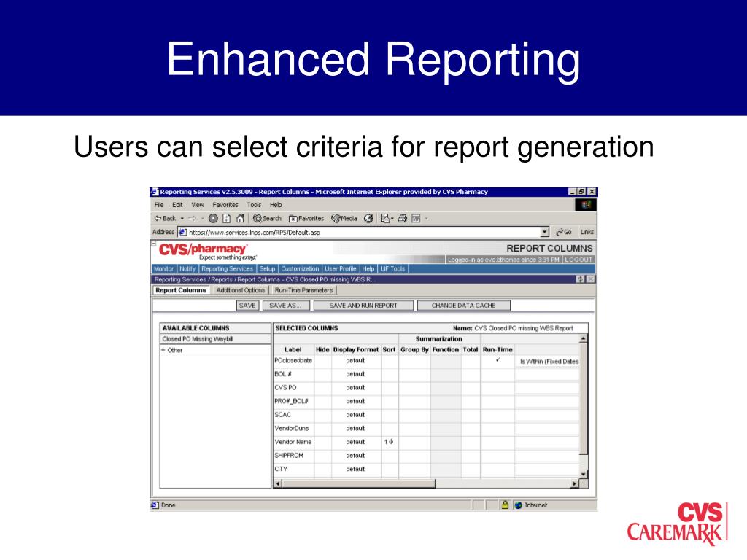Click the SAVE AND RUN REPORT button

click(363, 306)
